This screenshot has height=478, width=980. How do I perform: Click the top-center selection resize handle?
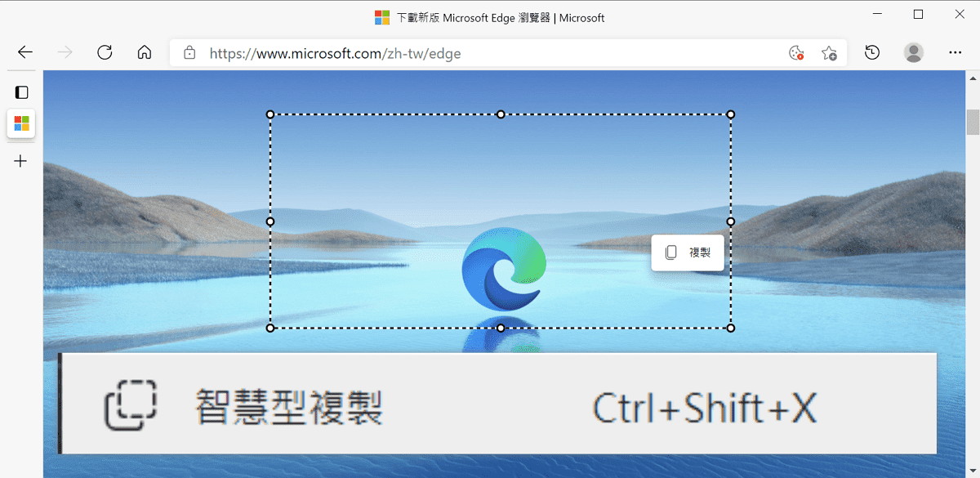click(x=500, y=114)
